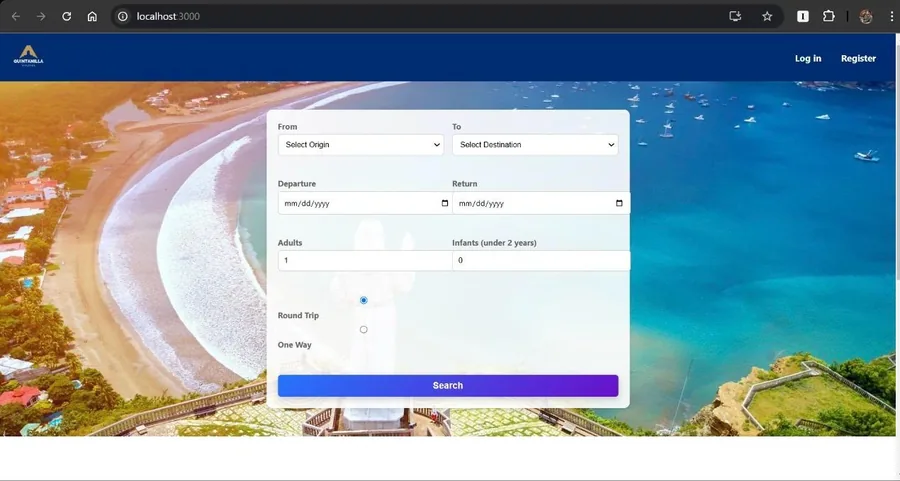Reload the page with refresh icon
Image resolution: width=900 pixels, height=481 pixels.
pyautogui.click(x=67, y=16)
